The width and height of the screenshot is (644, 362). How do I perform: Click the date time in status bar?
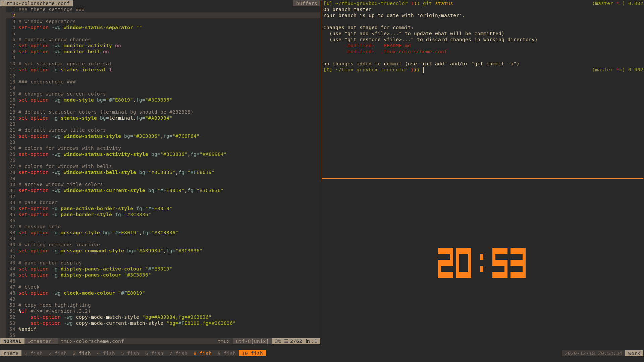point(593,353)
